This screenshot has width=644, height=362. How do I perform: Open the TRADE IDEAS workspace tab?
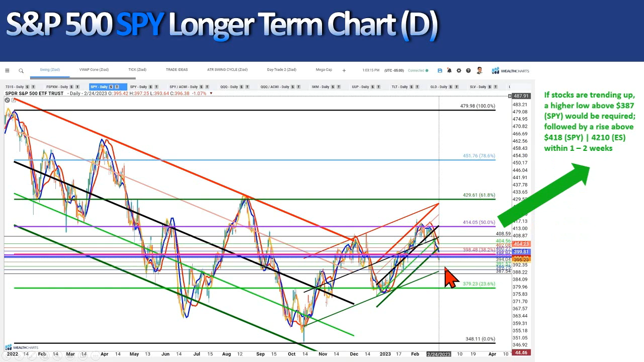point(177,70)
